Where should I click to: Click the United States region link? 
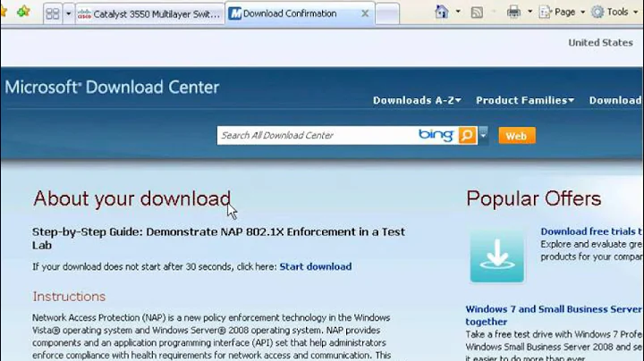[600, 43]
